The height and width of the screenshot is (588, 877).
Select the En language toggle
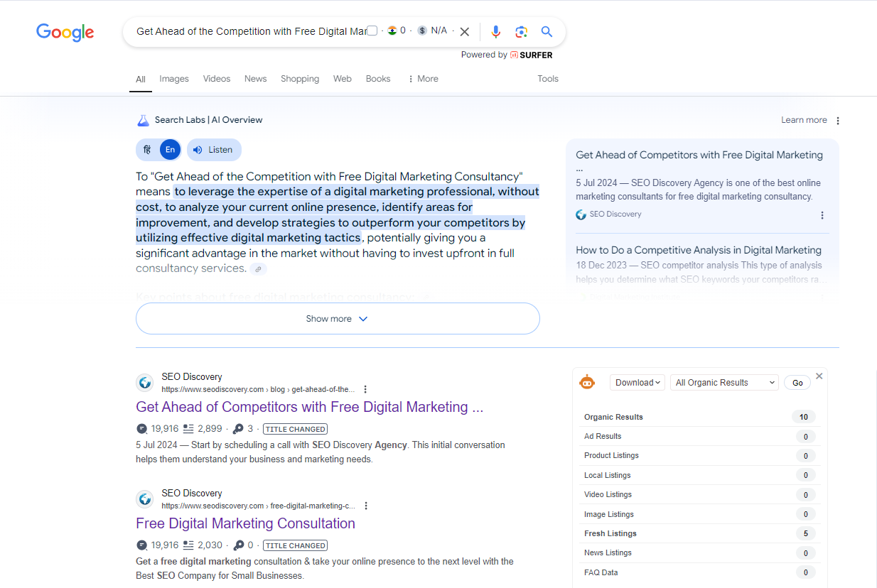[x=170, y=150]
